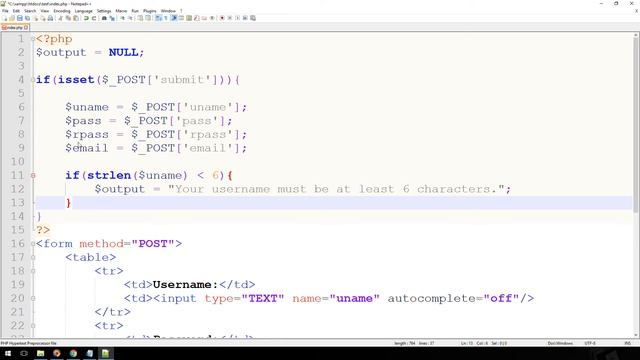Viewport: 640px width, 360px height.
Task: Save the file with the Save icon
Action: pos(20,18)
